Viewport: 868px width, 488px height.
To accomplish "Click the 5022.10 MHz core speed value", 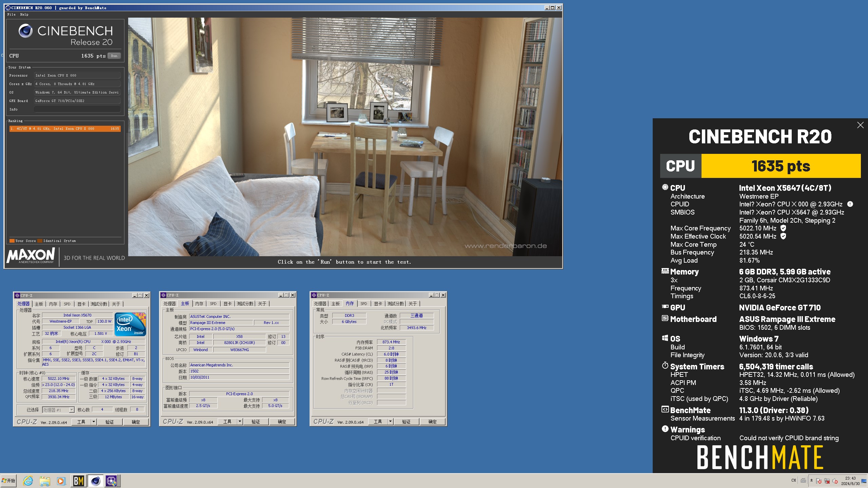I will (59, 379).
